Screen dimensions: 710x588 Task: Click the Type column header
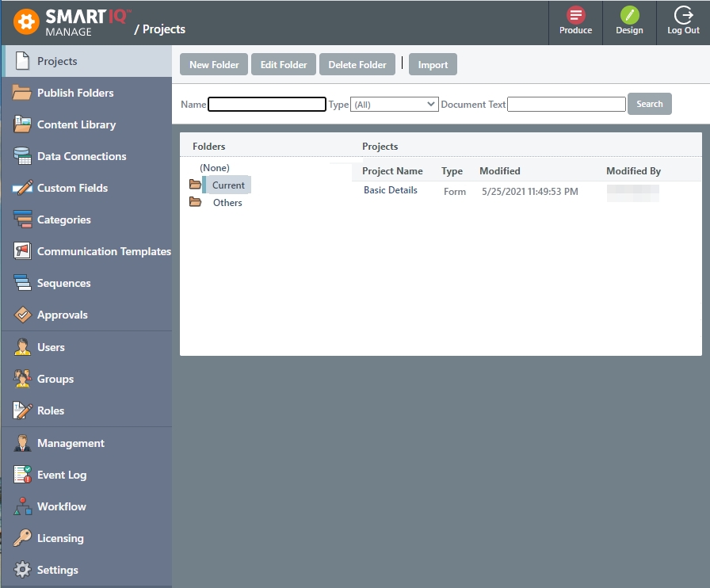pyautogui.click(x=452, y=171)
